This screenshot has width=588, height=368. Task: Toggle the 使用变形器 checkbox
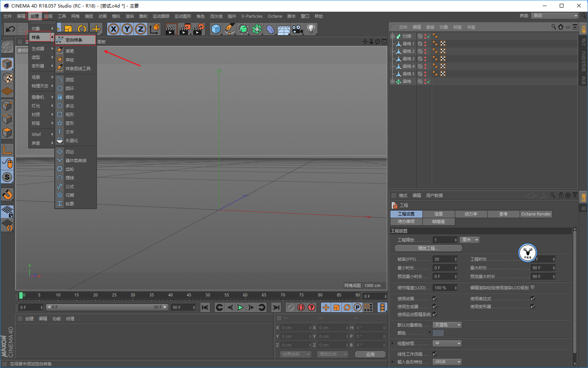533,307
